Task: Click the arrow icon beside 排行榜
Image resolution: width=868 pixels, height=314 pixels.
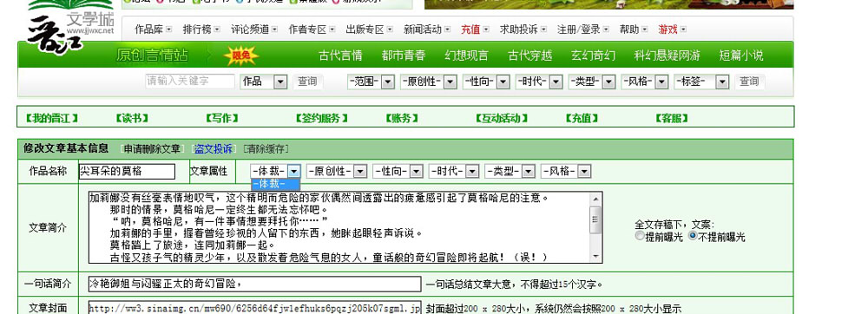Action: (x=217, y=29)
